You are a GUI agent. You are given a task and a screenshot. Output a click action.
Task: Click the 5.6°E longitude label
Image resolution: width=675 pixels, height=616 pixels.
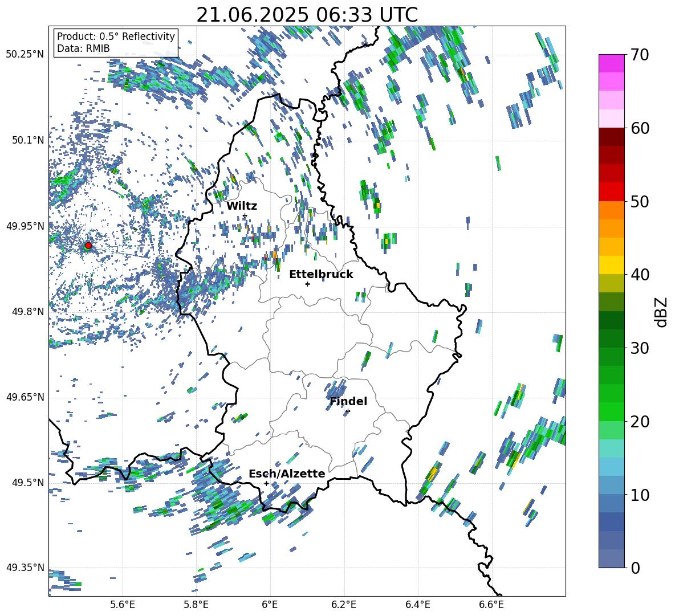pos(123,605)
